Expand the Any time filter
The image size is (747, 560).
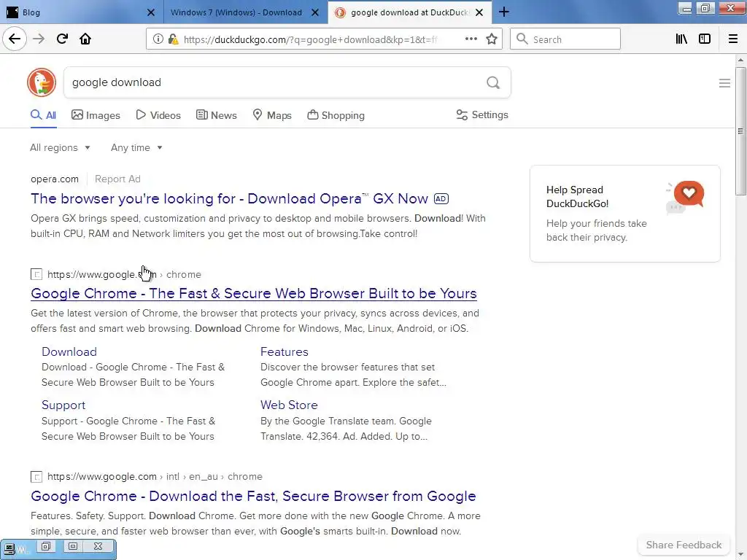(x=136, y=147)
